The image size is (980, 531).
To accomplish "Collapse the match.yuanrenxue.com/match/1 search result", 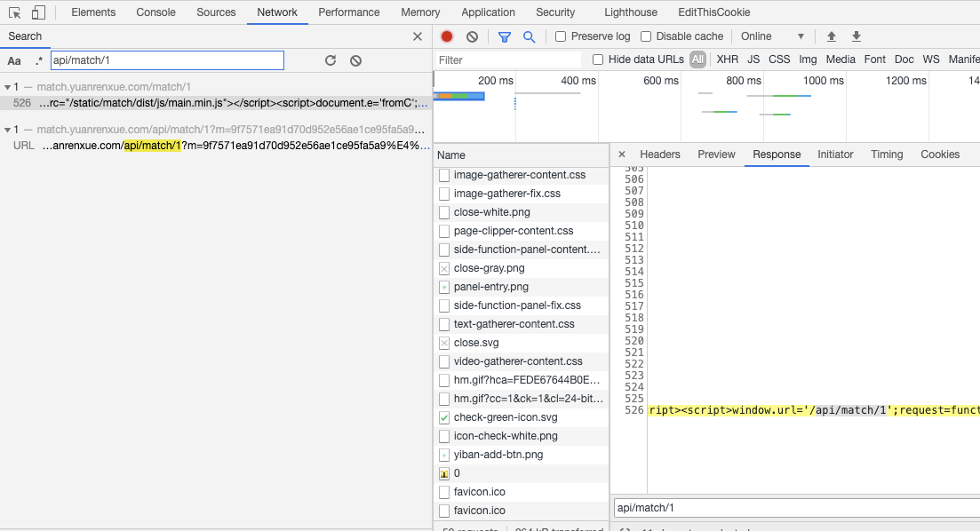I will click(7, 87).
